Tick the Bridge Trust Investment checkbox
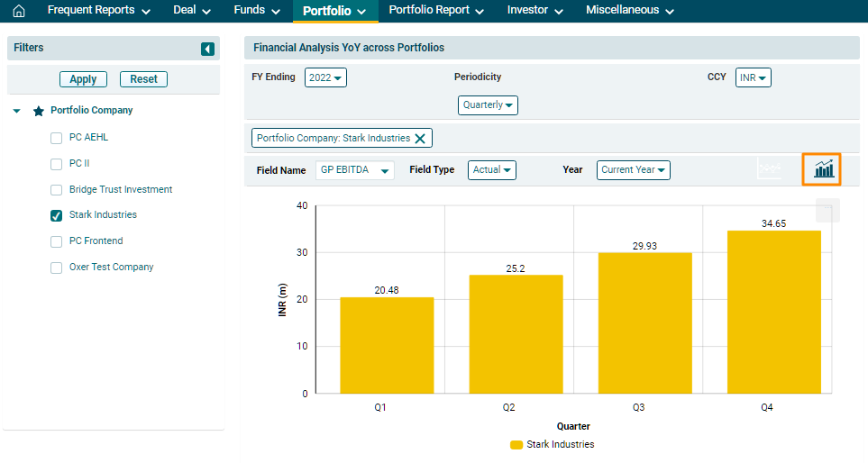The width and height of the screenshot is (868, 463). tap(56, 190)
